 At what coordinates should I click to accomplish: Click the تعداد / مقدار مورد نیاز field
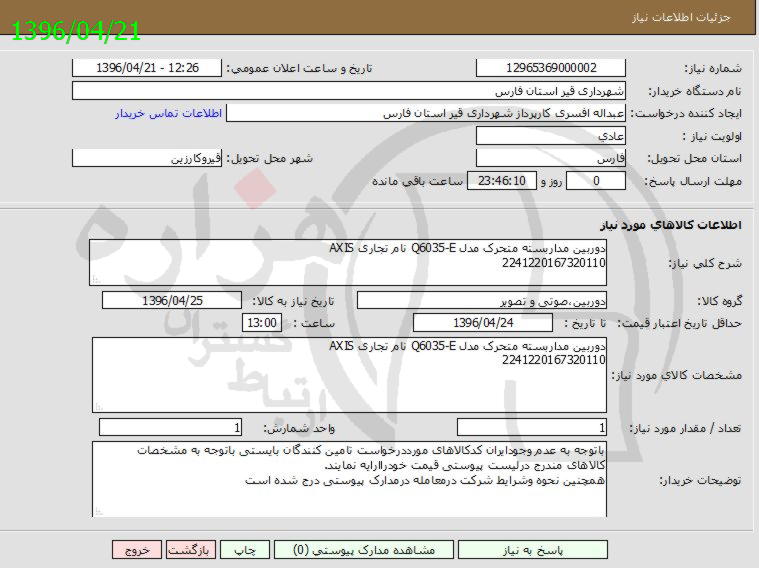tap(531, 427)
